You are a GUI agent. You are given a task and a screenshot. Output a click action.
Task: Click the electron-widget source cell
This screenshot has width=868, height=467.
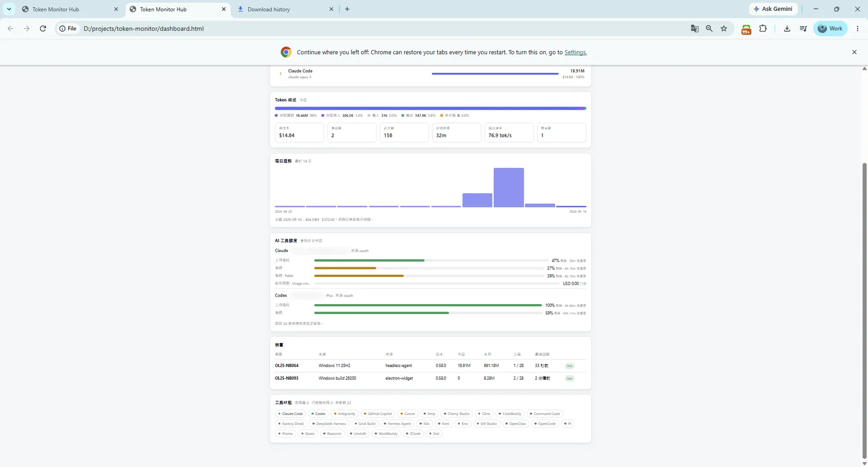coord(399,378)
